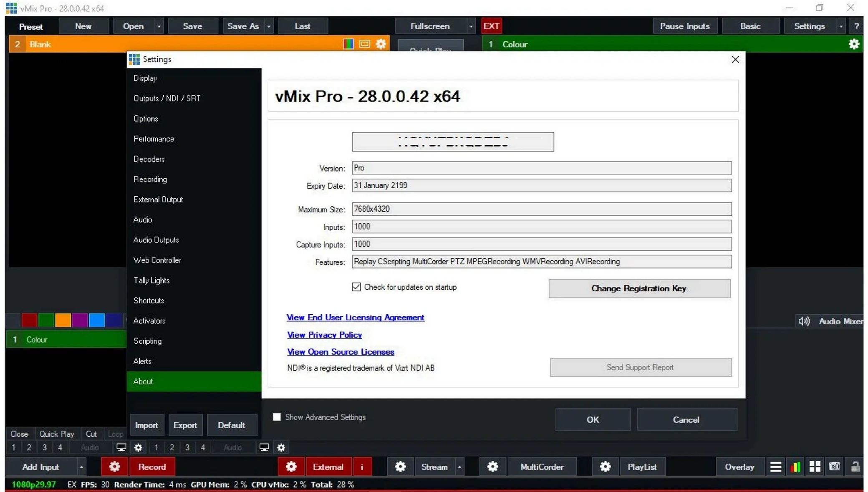Open the Record settings gear
Viewport: 868px width, 492px height.
click(115, 467)
